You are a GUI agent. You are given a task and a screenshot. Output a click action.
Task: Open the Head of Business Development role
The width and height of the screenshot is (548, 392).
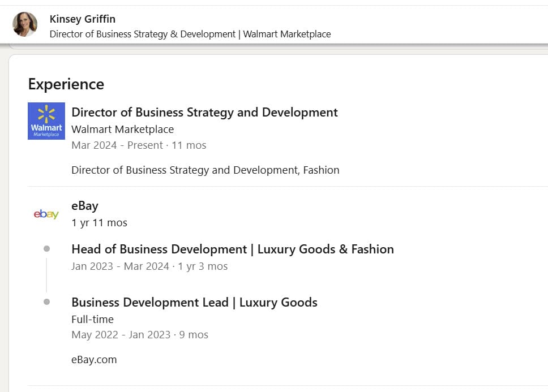coord(233,249)
